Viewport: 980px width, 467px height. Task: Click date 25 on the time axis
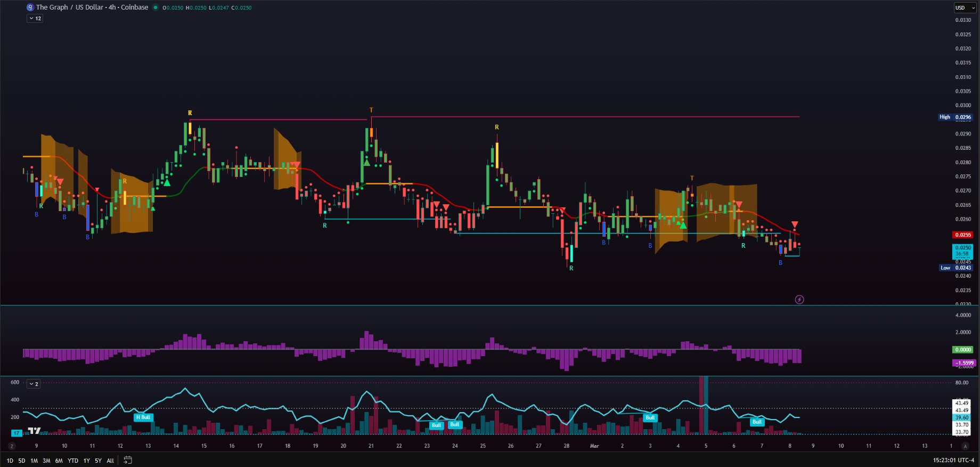(x=483, y=446)
